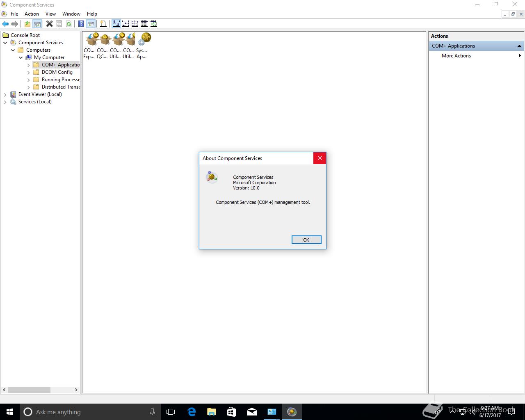Collapse the Computers tree node
Viewport: 525px width, 420px height.
(13, 50)
